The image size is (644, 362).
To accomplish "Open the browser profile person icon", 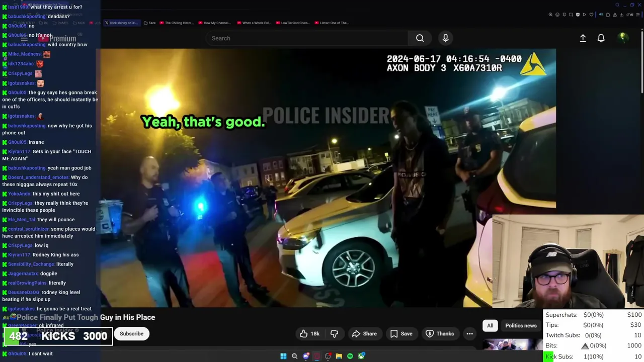I will [615, 15].
